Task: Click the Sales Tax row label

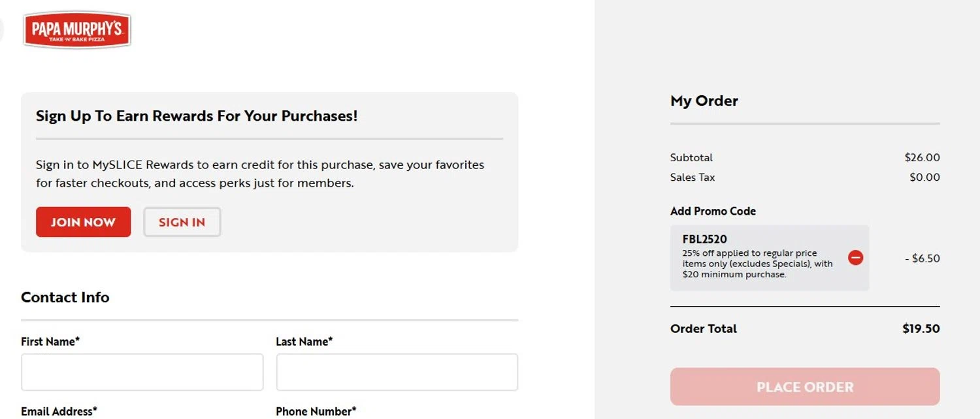Action: point(693,177)
